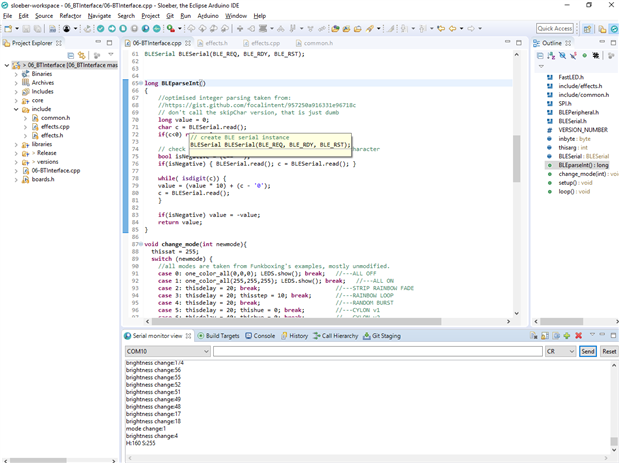Click the Build Targets tab icon

200,336
